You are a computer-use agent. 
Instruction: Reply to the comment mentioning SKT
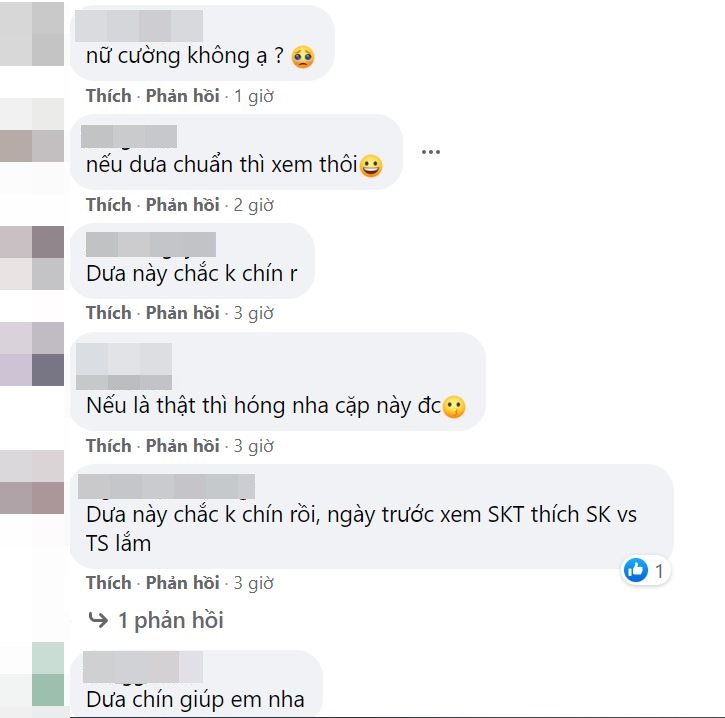[183, 583]
